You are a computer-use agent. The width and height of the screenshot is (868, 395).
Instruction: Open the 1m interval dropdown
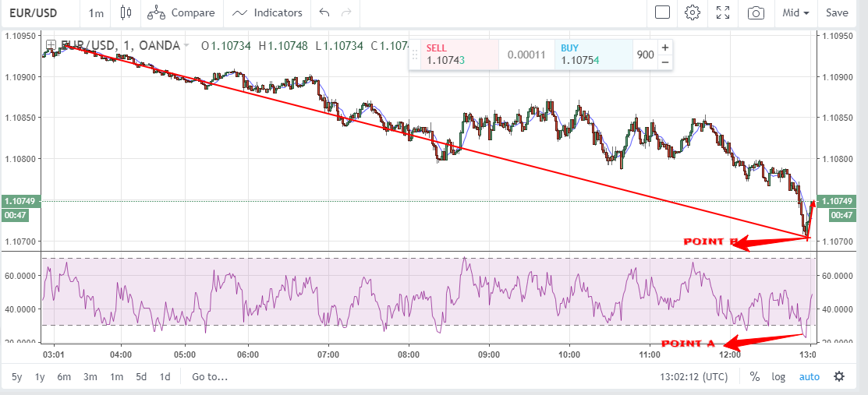coord(97,12)
